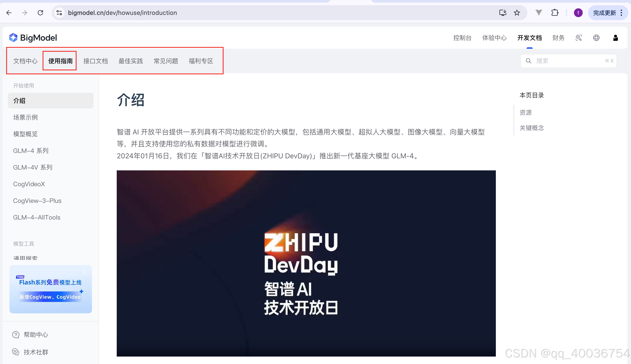Viewport: 631px width, 364px height.
Task: Open the user account icon
Action: [615, 38]
